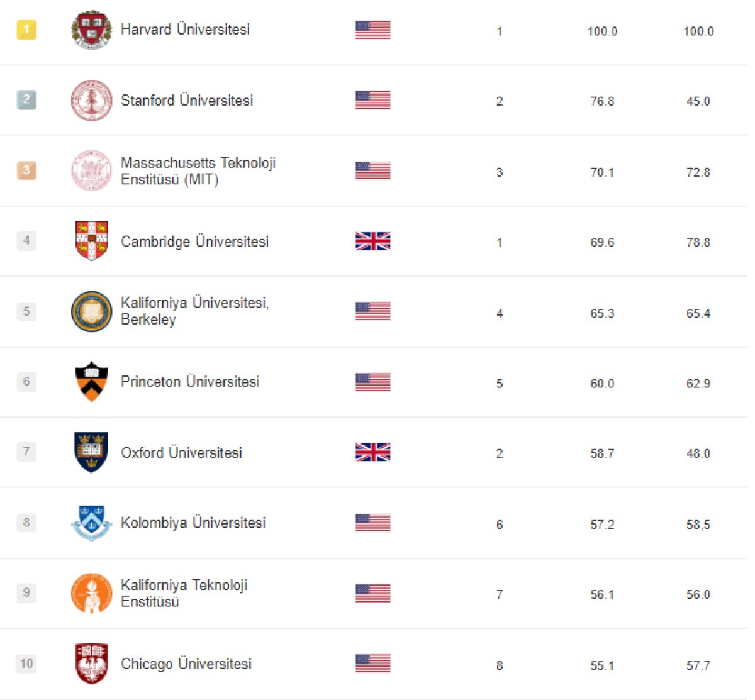
Task: Click the Oxford University crest logo
Action: [x=91, y=452]
